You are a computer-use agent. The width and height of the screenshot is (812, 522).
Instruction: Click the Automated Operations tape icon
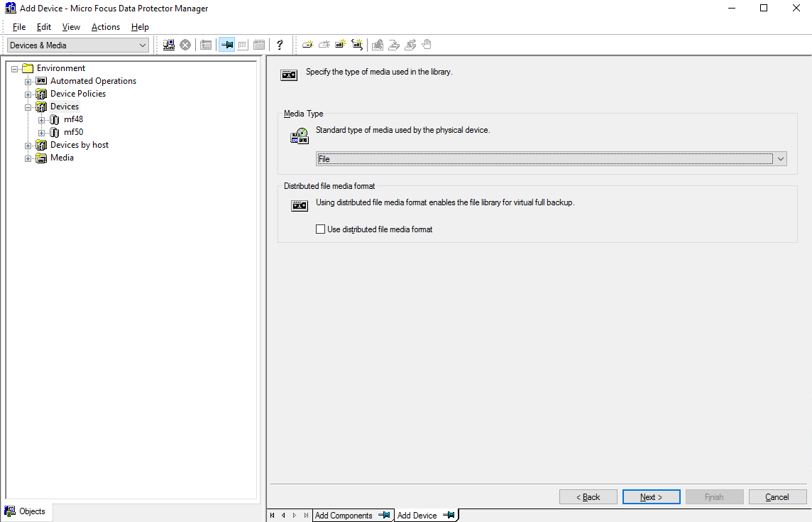pos(41,81)
